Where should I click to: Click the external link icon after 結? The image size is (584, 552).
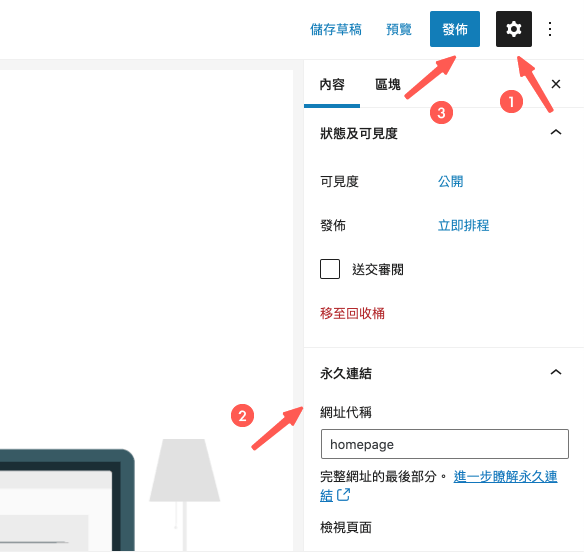(343, 495)
